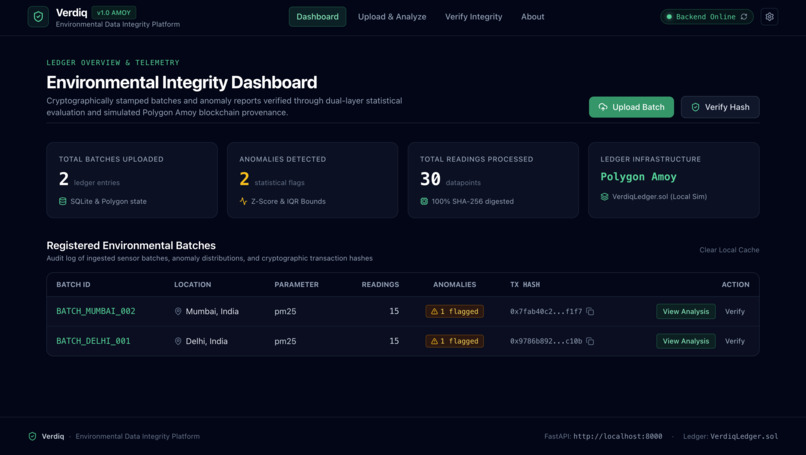Click readings value 15 in Mumbai row
The image size is (806, 455).
(394, 311)
